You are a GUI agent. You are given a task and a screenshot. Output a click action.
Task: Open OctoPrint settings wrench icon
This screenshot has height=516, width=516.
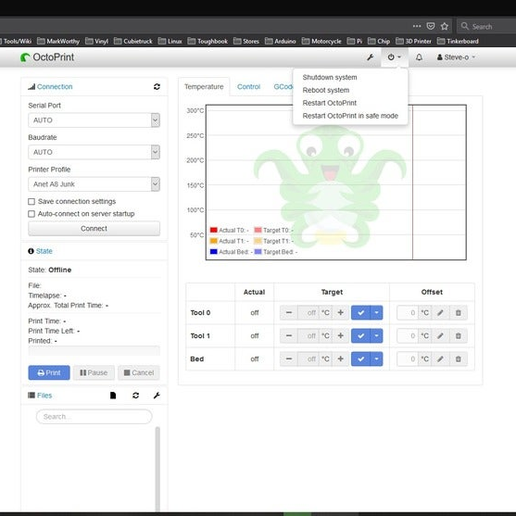point(370,57)
